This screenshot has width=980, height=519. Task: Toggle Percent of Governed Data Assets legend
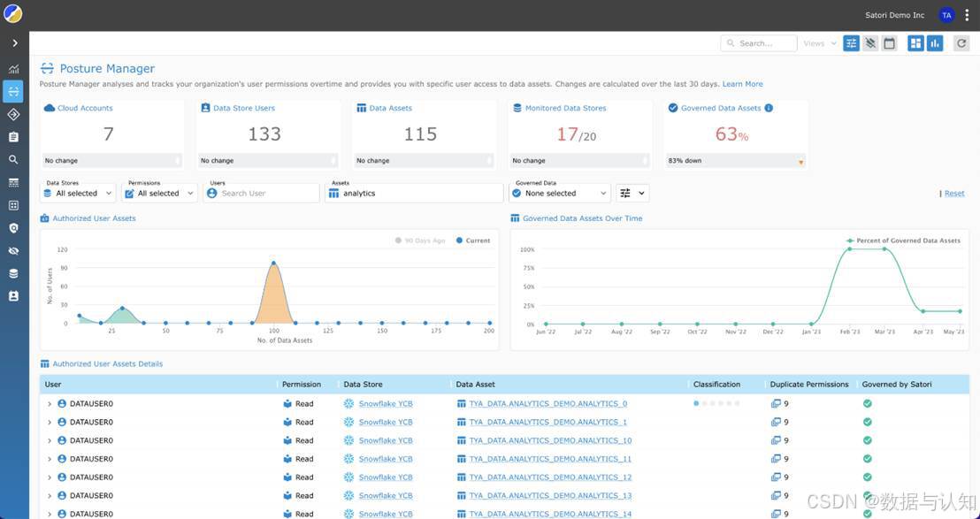pyautogui.click(x=903, y=240)
